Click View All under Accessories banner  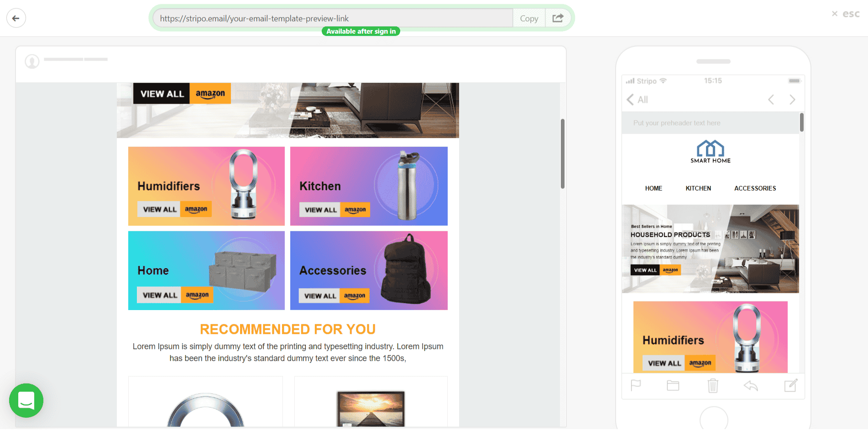pos(320,296)
